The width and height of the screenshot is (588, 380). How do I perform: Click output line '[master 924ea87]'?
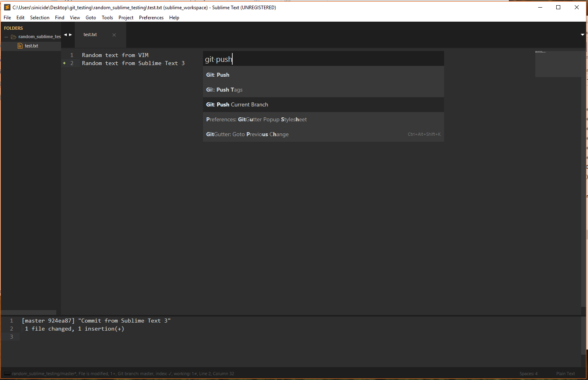coord(48,321)
